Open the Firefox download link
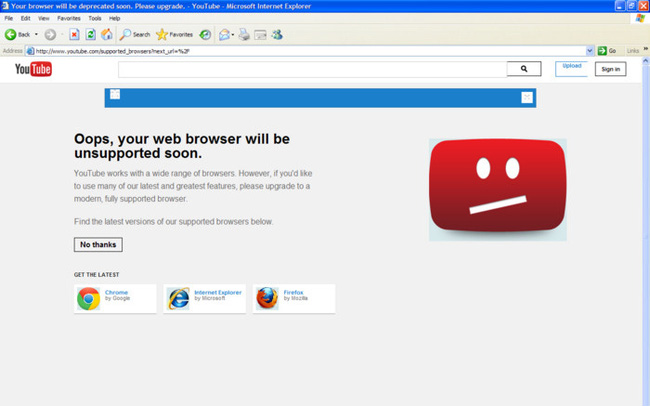The width and height of the screenshot is (650, 406). point(293,292)
